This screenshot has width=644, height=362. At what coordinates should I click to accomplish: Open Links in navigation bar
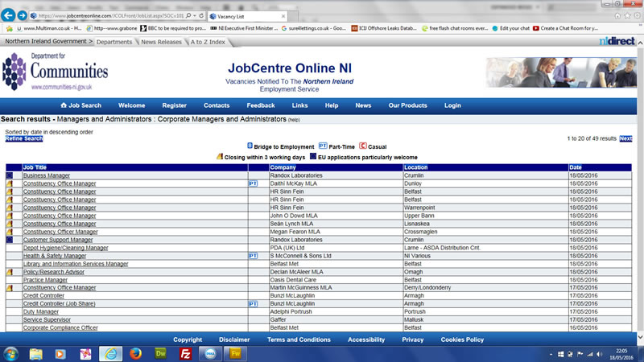click(x=299, y=105)
